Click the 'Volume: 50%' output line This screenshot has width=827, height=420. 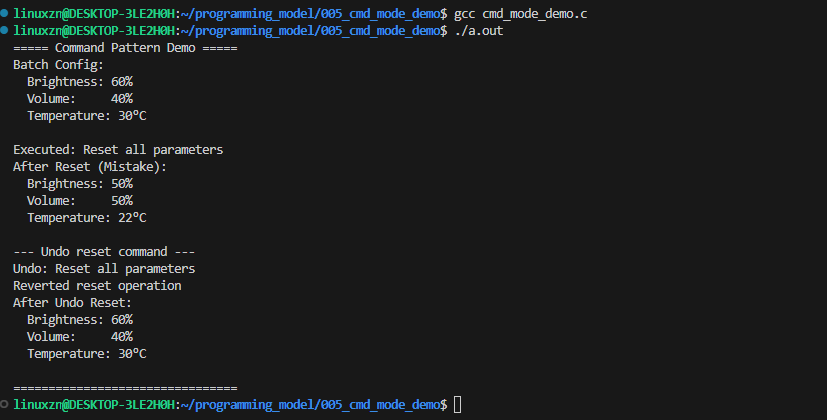(80, 201)
